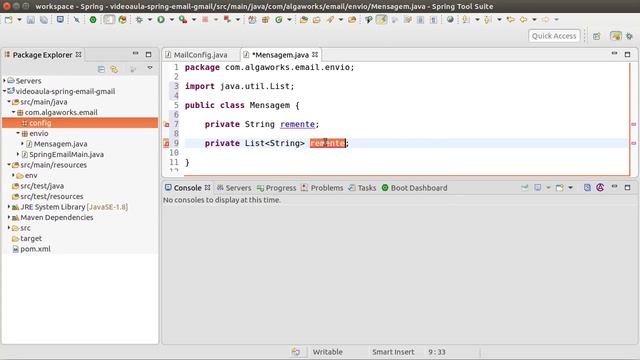640x360 pixels.
Task: Open the Run dropdown arrow
Action: tap(172, 20)
